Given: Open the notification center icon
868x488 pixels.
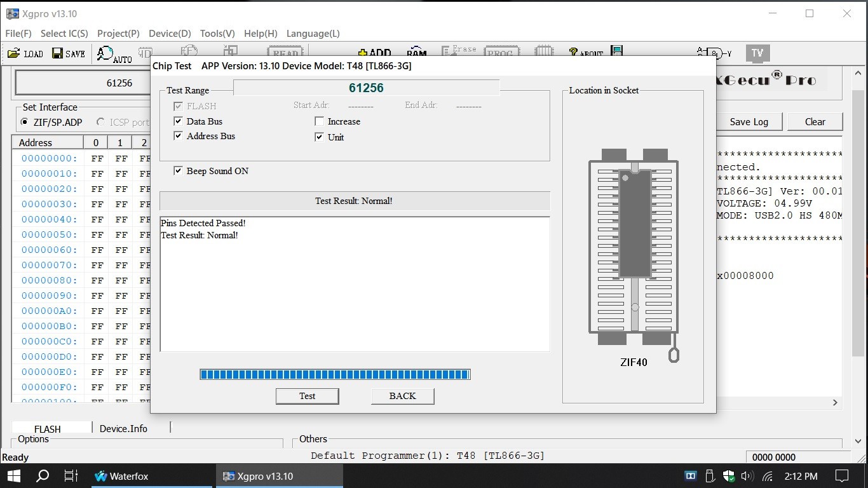Looking at the screenshot, I should click(x=842, y=476).
